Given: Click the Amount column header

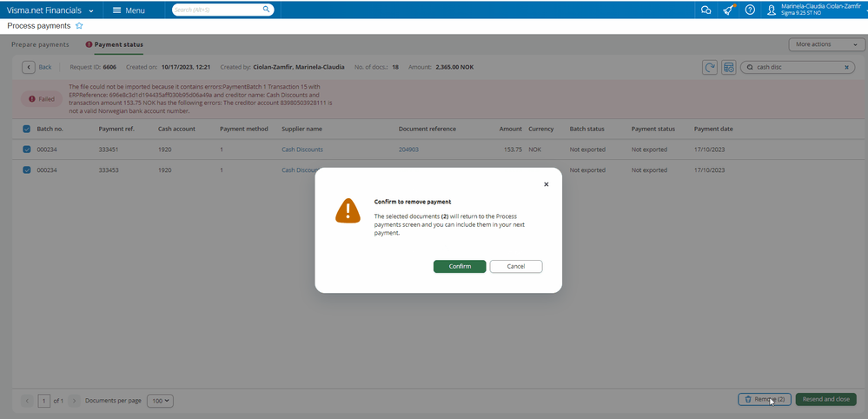Looking at the screenshot, I should click(510, 129).
